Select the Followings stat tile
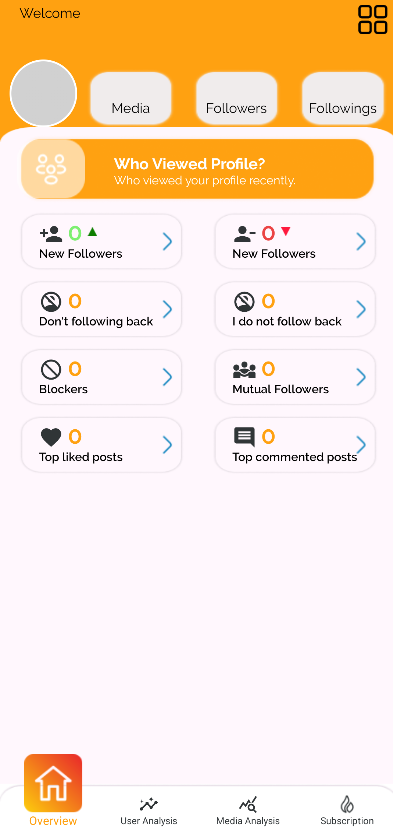This screenshot has height=835, width=393. [x=343, y=98]
